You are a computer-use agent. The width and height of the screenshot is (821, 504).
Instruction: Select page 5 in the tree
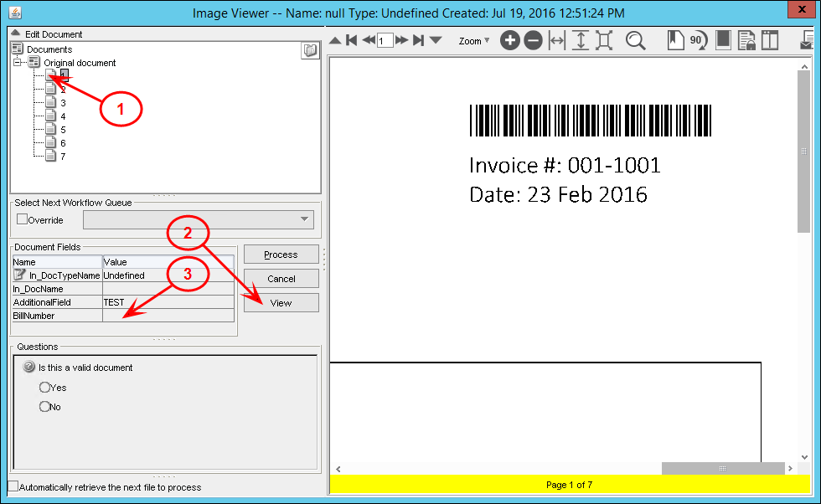coord(63,130)
